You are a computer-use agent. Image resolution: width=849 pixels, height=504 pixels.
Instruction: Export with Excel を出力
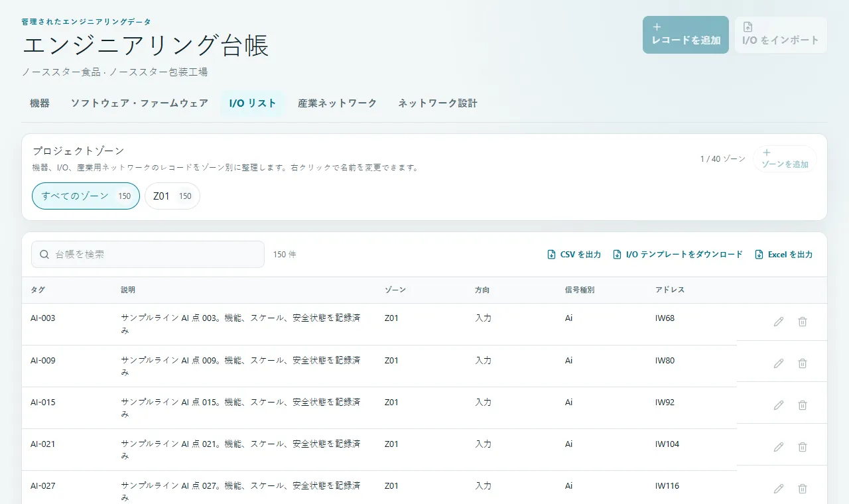coord(784,255)
